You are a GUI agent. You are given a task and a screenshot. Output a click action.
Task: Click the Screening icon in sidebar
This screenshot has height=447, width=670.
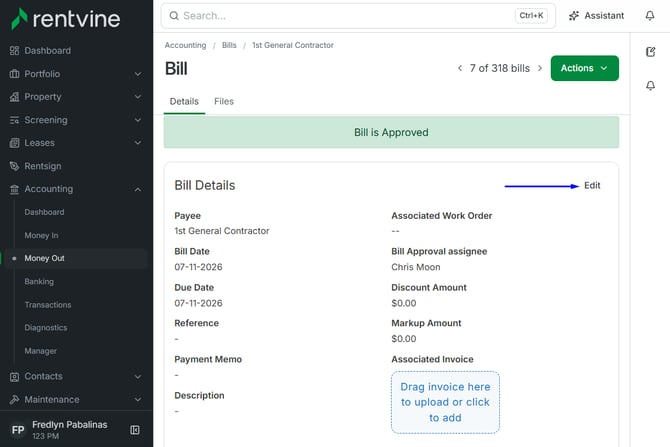[15, 120]
